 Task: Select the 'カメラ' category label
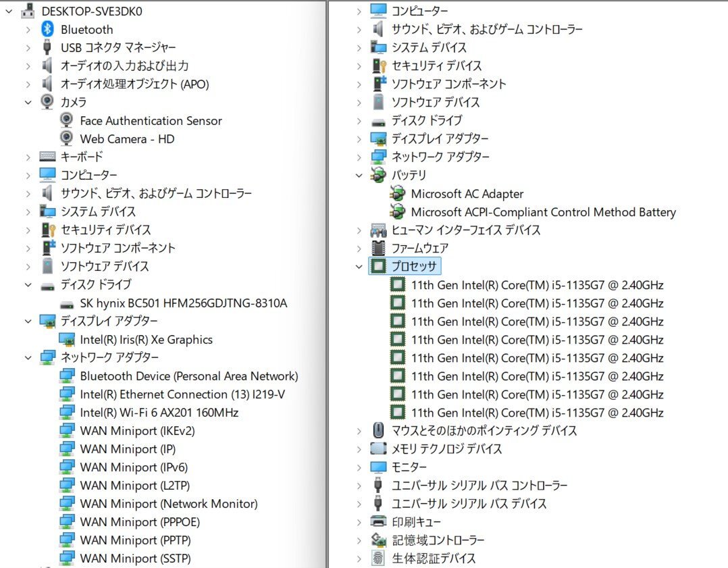(74, 102)
